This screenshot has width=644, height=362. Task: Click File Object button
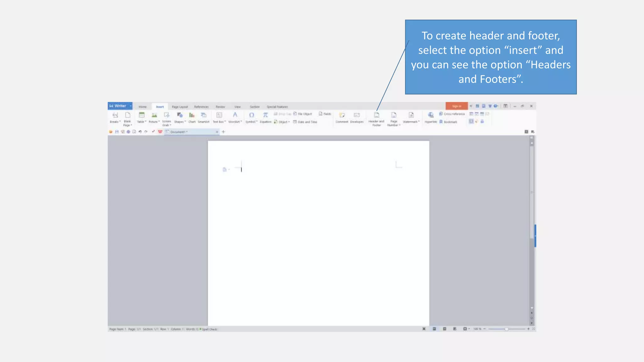point(303,114)
